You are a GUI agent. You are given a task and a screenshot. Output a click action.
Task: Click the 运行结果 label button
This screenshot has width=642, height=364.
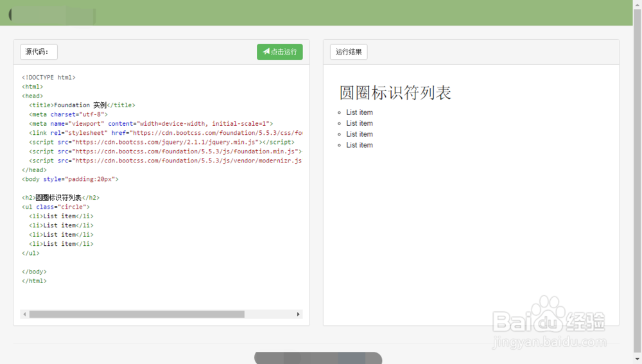click(x=349, y=52)
